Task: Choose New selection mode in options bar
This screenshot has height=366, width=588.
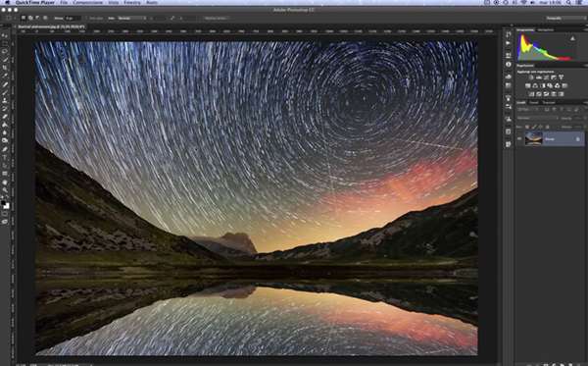Action: 24,18
